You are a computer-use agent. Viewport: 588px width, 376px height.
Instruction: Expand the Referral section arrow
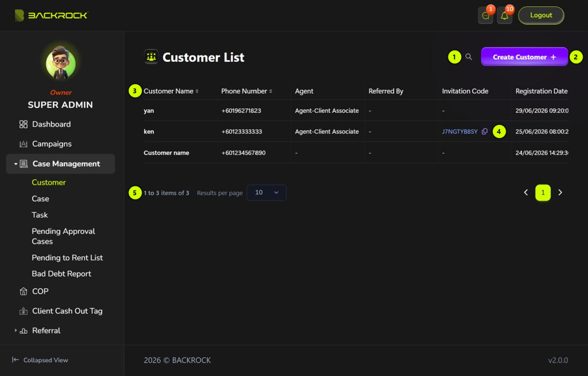[x=16, y=331]
